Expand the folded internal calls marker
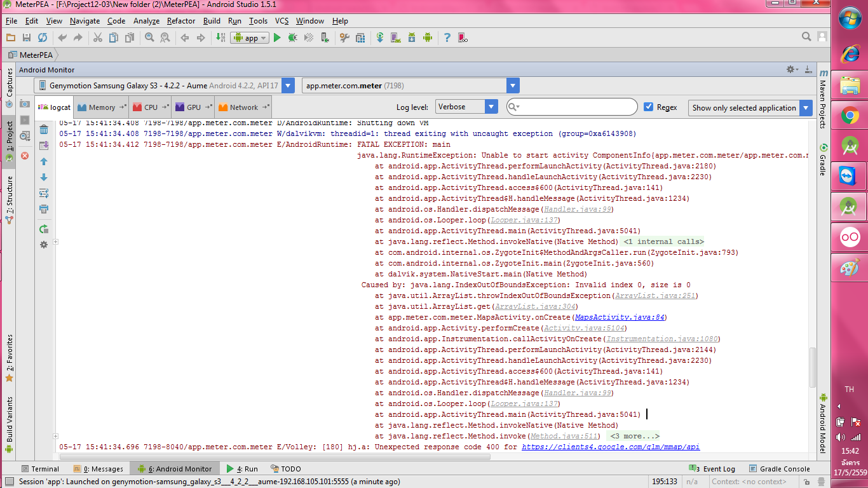868x488 pixels. point(56,242)
